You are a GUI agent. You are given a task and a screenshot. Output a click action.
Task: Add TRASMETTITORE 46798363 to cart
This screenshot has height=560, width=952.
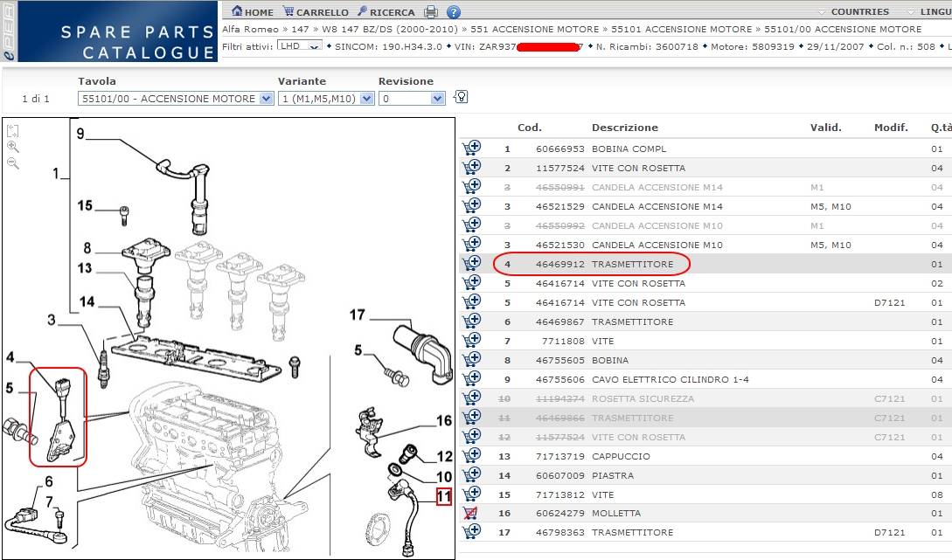point(471,531)
